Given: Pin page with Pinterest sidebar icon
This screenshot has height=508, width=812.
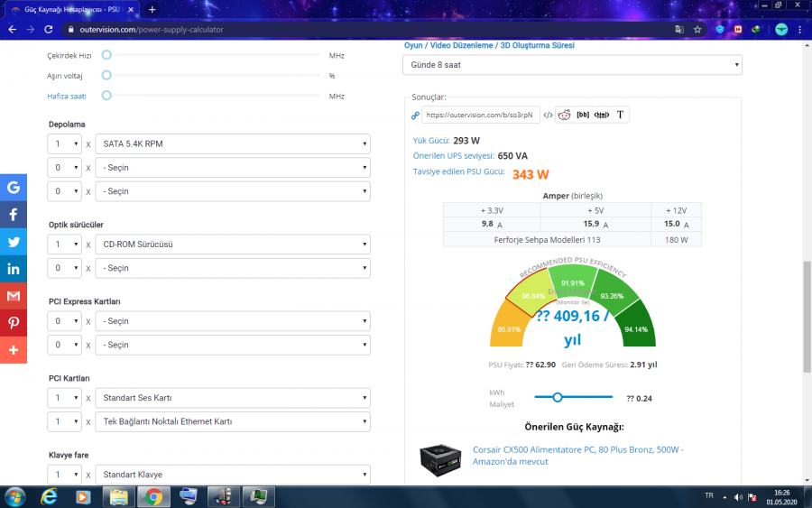Looking at the screenshot, I should (x=14, y=323).
